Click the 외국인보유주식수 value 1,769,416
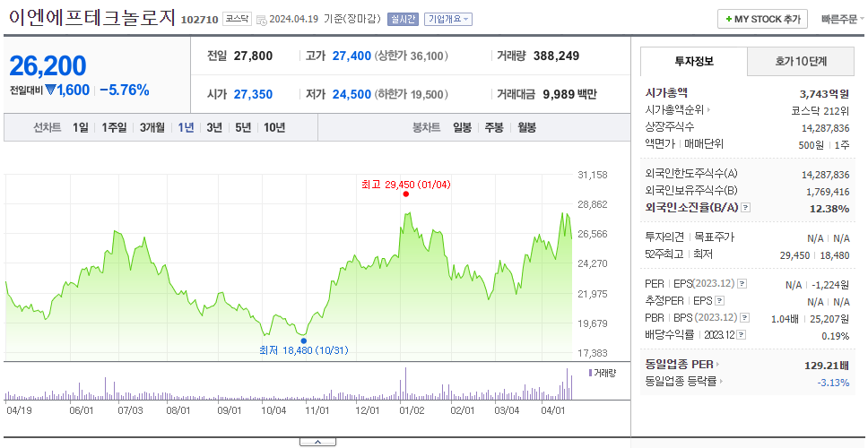868x448 pixels. point(828,192)
